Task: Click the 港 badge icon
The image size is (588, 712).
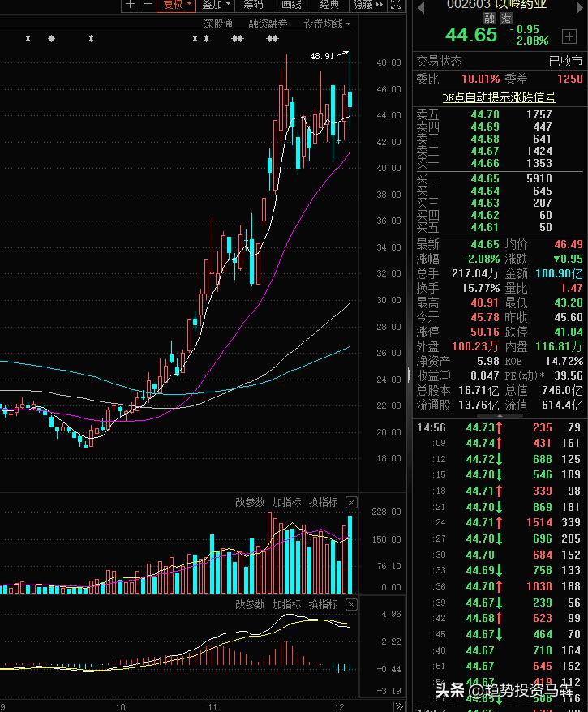Action: (506, 18)
